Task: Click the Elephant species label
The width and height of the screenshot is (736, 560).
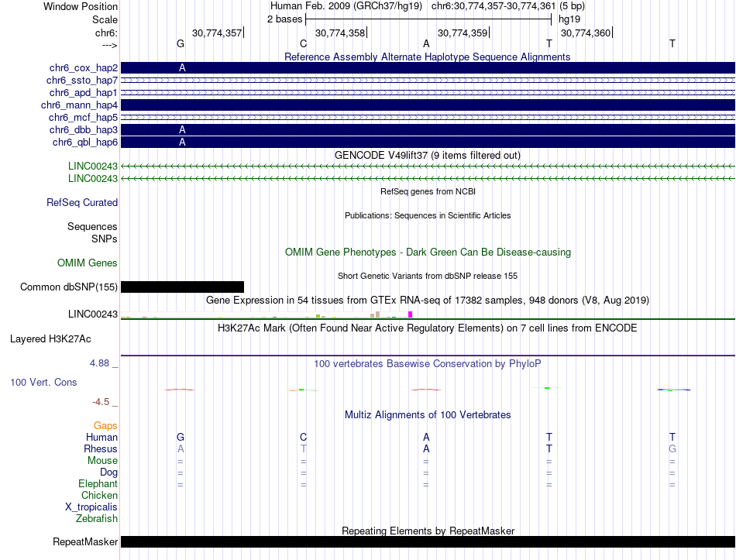Action: point(98,483)
